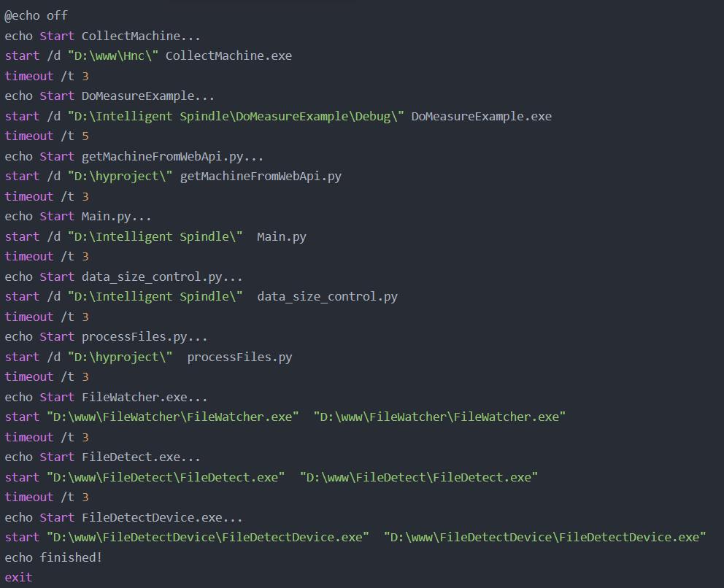Click 'getMachineFromWebApi.py' after hyproject path
Image resolution: width=724 pixels, height=588 pixels.
tap(261, 177)
